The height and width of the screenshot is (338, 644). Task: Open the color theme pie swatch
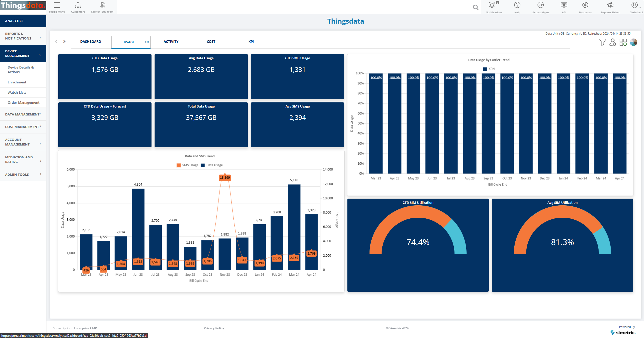tap(633, 42)
